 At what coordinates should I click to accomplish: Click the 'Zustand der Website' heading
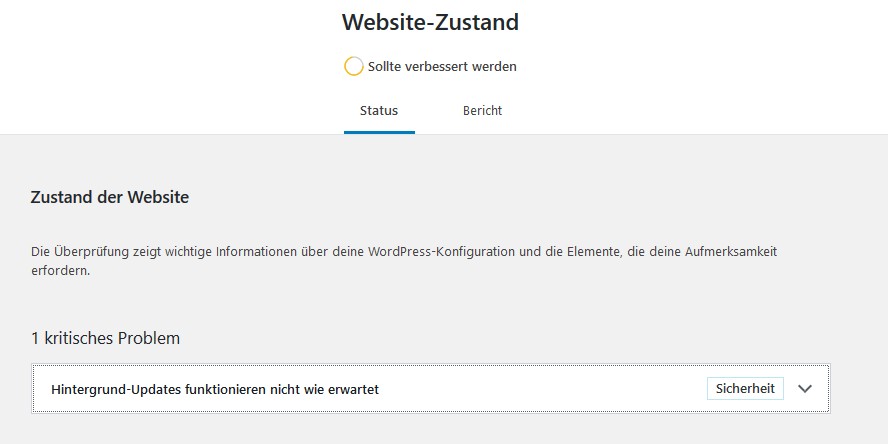click(110, 197)
